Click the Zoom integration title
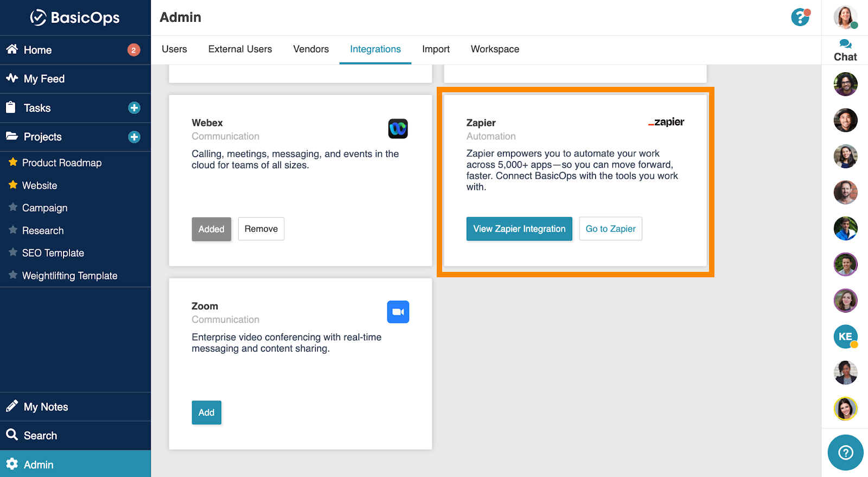868x477 pixels. (205, 307)
